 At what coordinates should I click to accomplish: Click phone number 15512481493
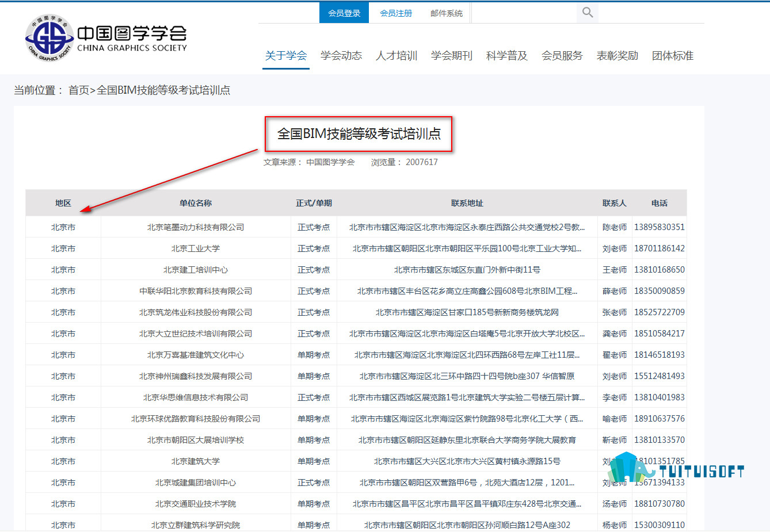[x=660, y=376]
